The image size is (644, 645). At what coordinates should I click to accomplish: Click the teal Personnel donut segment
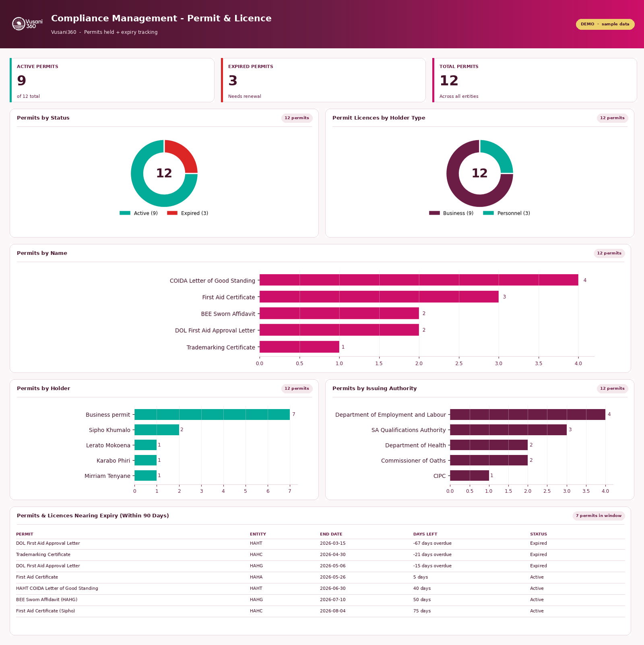pos(499,154)
